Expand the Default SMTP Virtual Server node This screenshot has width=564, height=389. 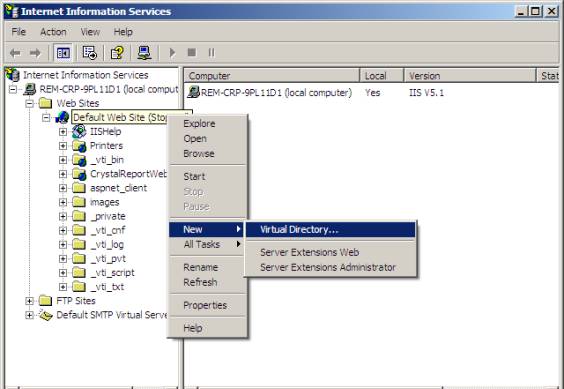(x=29, y=315)
